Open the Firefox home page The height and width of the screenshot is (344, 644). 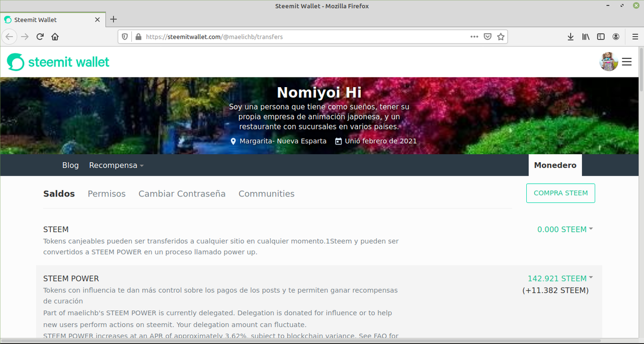(55, 37)
